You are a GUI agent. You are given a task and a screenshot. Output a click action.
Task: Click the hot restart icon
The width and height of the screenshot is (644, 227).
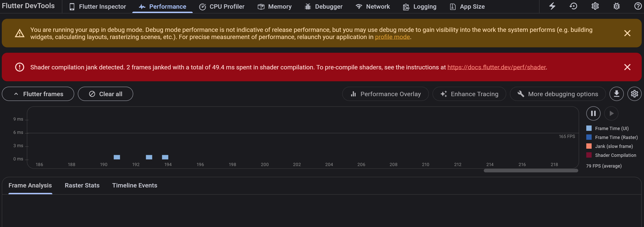(x=573, y=6)
